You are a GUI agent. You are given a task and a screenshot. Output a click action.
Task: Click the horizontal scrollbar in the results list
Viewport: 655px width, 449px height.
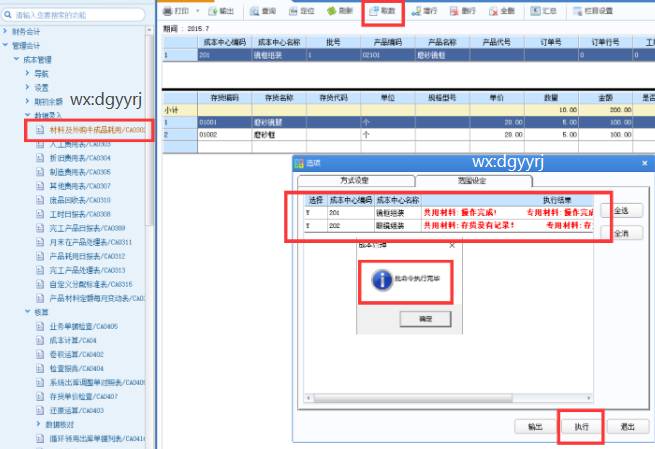(x=413, y=398)
